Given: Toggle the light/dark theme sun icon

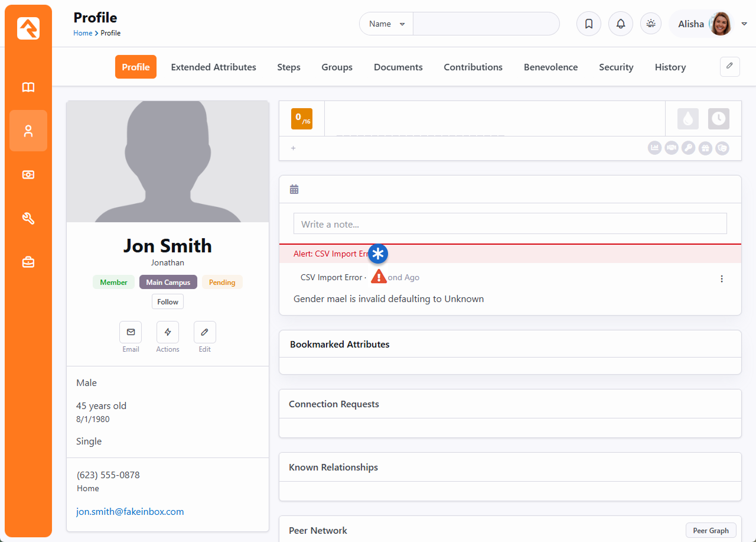Looking at the screenshot, I should coord(651,24).
